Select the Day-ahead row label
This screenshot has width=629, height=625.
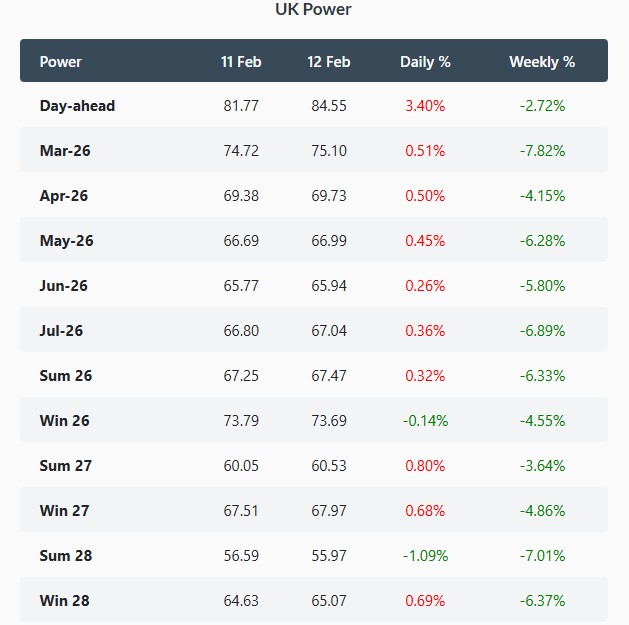(77, 106)
